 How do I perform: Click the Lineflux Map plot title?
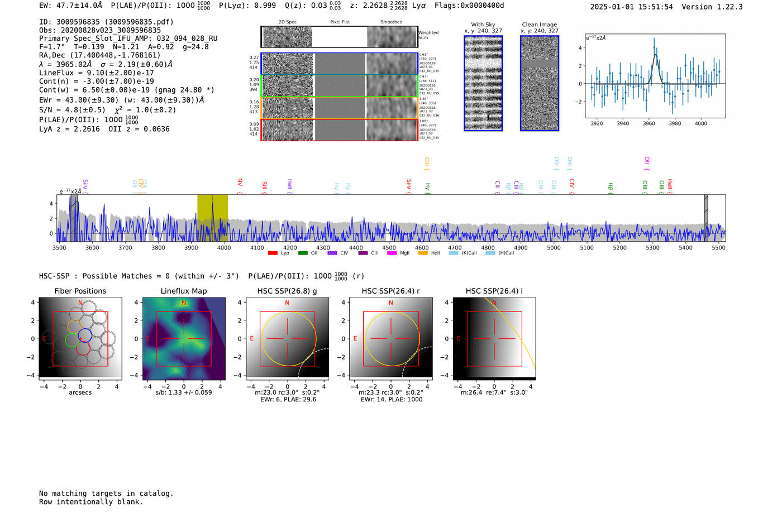click(x=184, y=291)
